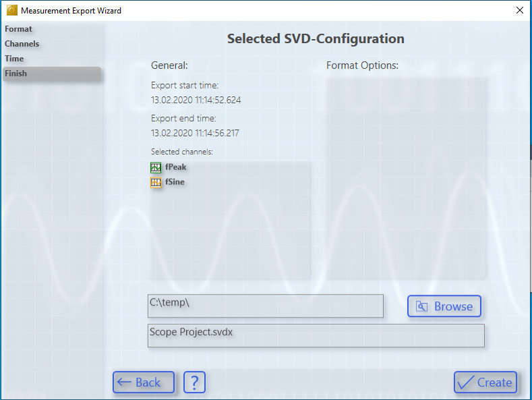
Task: Click the orange fSine channel icon
Action: (x=156, y=182)
